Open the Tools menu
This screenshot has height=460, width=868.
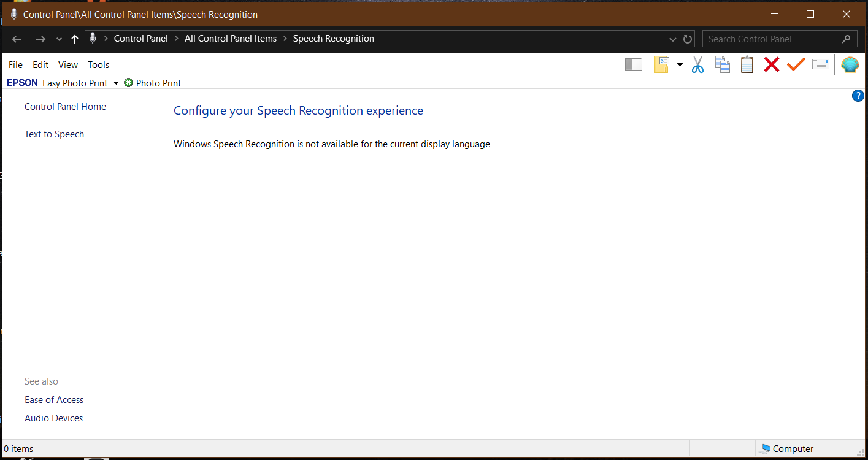coord(98,65)
